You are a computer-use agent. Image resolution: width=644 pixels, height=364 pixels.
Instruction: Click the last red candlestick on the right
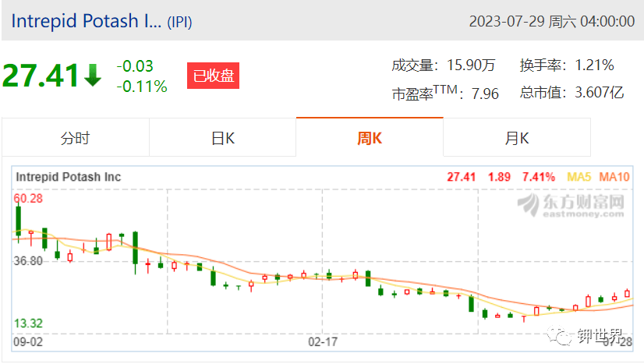(x=627, y=293)
